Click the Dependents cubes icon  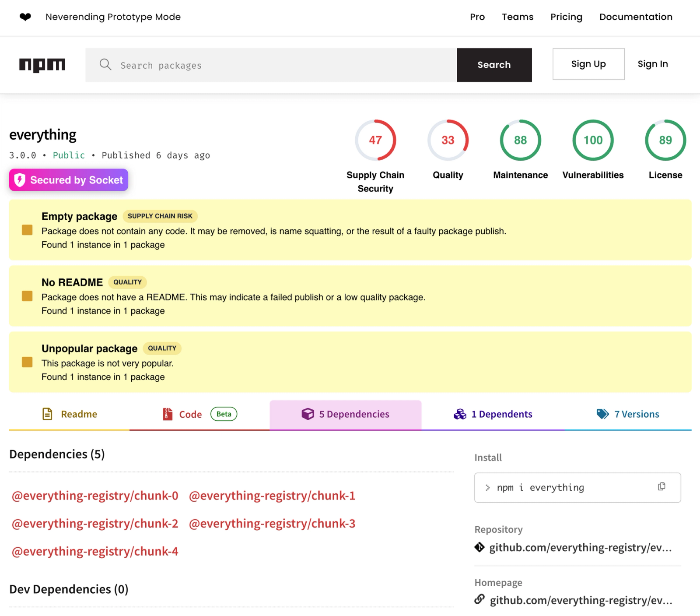tap(460, 414)
